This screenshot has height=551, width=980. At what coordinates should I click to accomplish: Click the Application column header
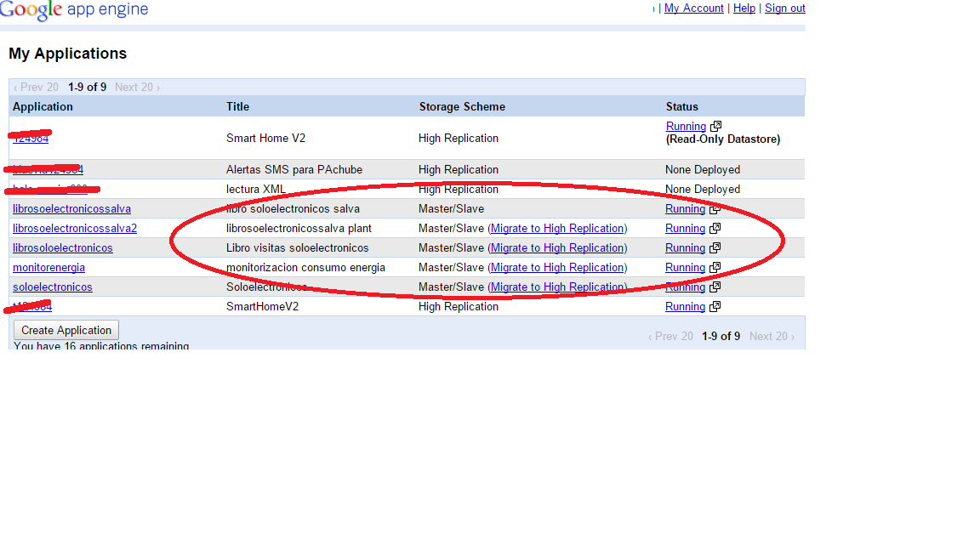point(43,107)
